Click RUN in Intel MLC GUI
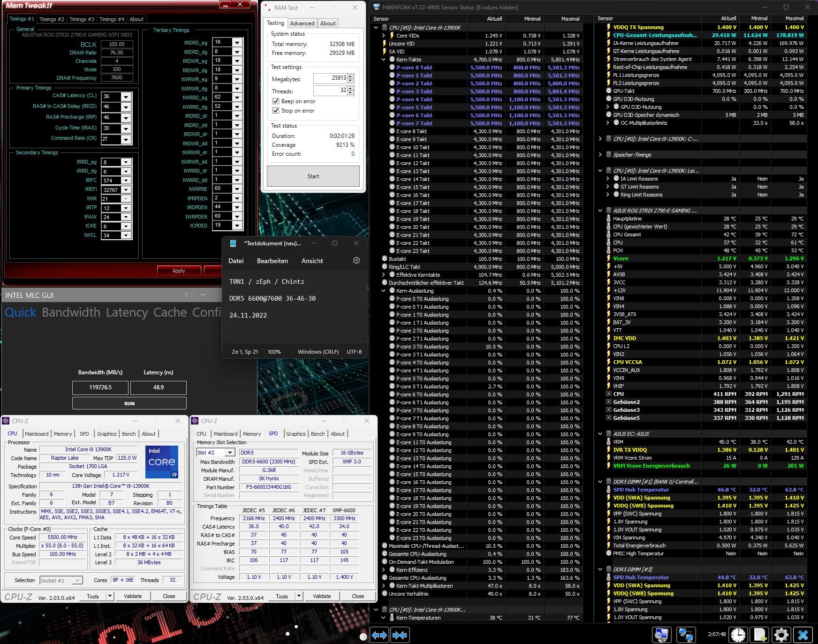 pyautogui.click(x=129, y=403)
